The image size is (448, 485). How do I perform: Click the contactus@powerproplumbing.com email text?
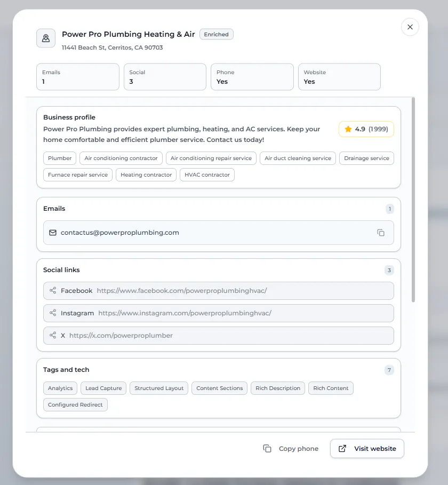pyautogui.click(x=120, y=233)
